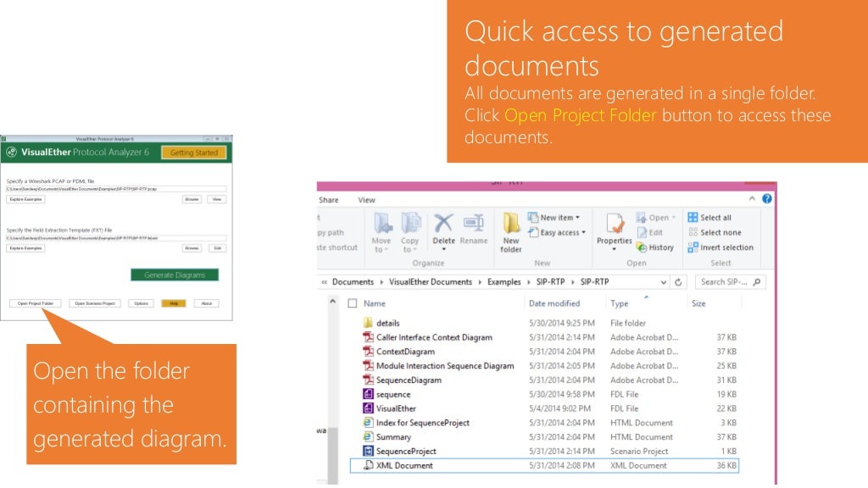This screenshot has width=868, height=488.
Task: Click Invert selection in the ribbon
Action: 721,247
